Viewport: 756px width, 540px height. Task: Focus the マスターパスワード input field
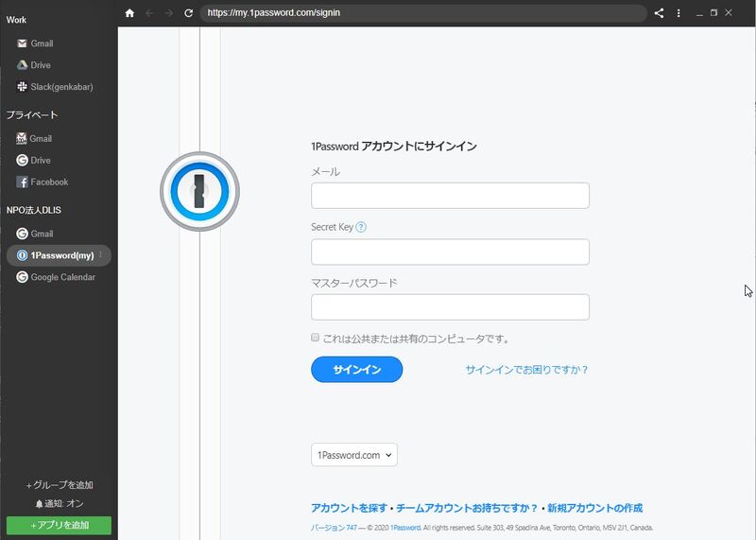point(450,307)
